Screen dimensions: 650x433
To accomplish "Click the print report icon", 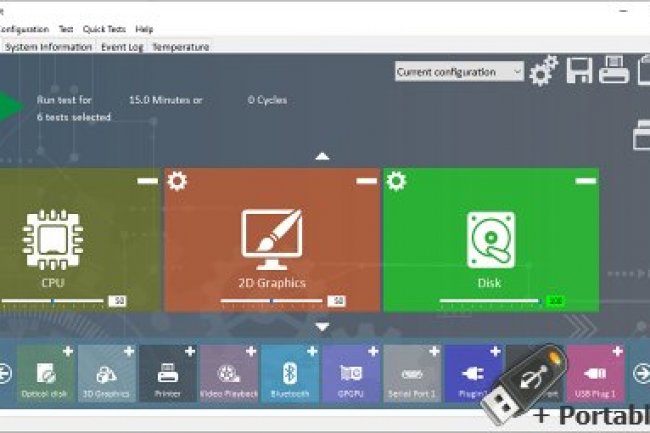I will point(613,71).
